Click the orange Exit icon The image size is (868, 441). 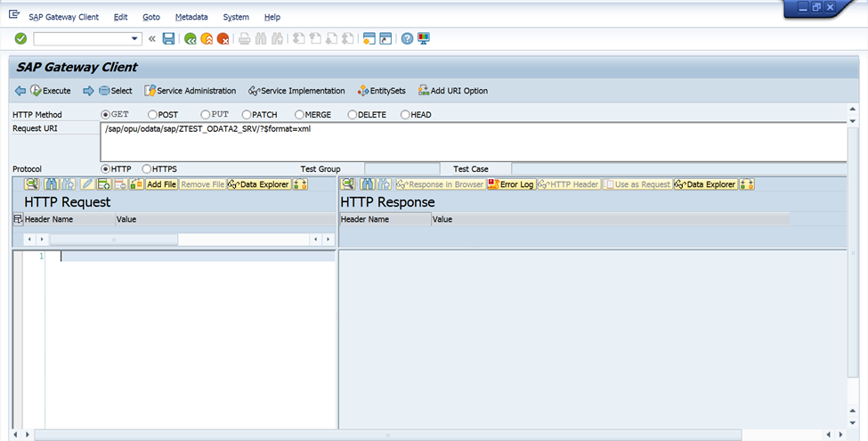207,39
